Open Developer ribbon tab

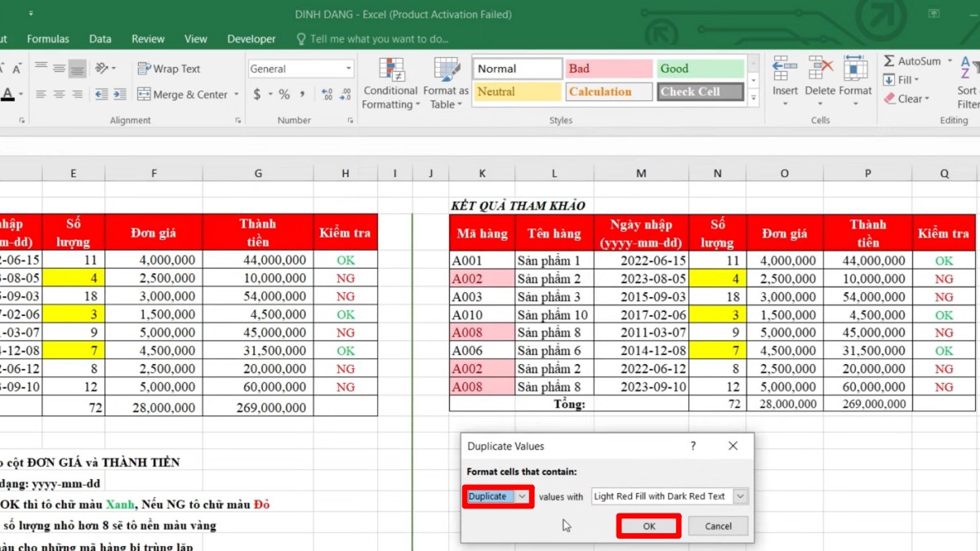(x=252, y=38)
